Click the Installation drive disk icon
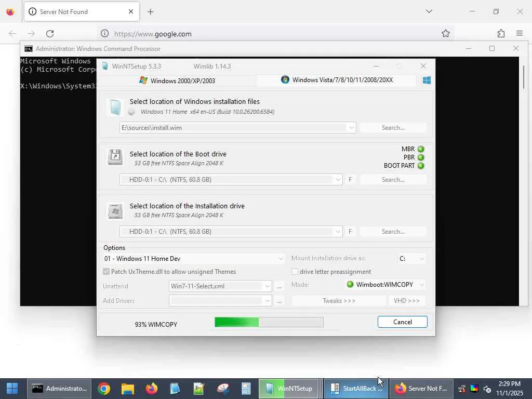The height and width of the screenshot is (399, 532). tap(115, 211)
